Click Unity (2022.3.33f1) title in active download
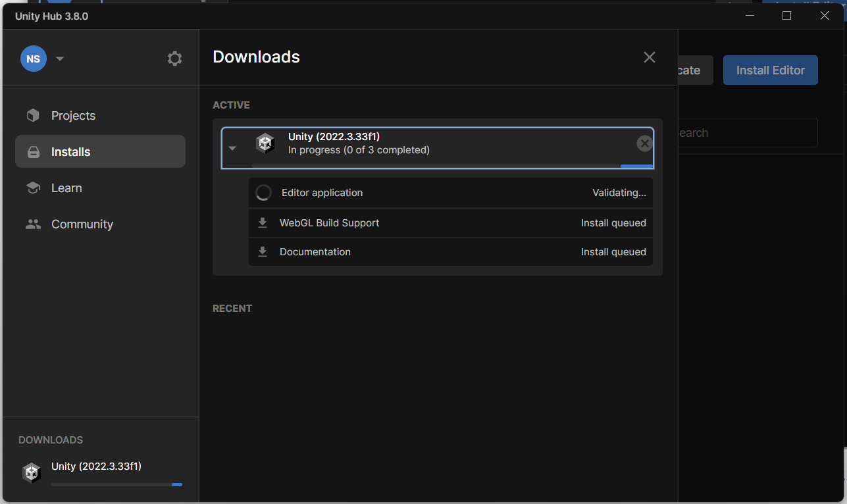Image resolution: width=847 pixels, height=504 pixels. pyautogui.click(x=334, y=137)
